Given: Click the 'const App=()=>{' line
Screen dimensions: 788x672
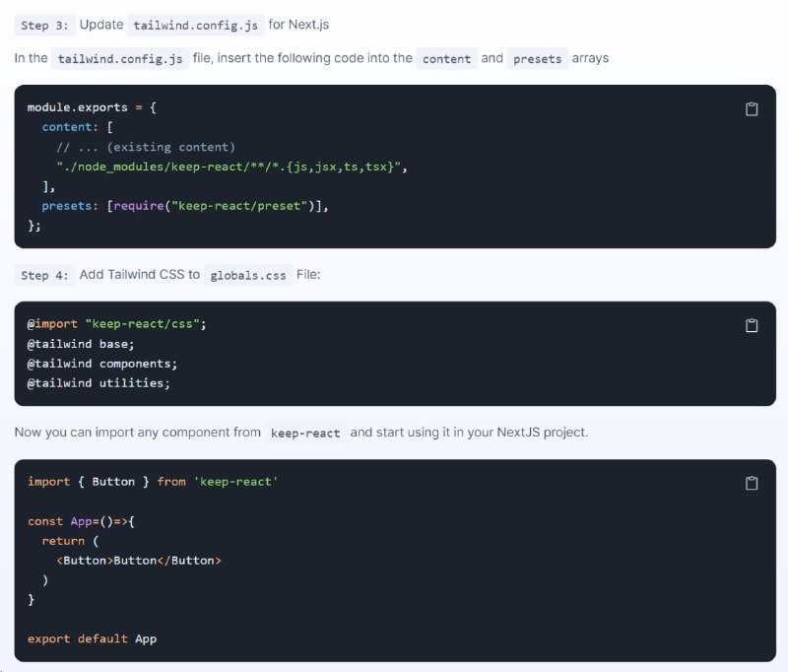Looking at the screenshot, I should coord(81,521).
